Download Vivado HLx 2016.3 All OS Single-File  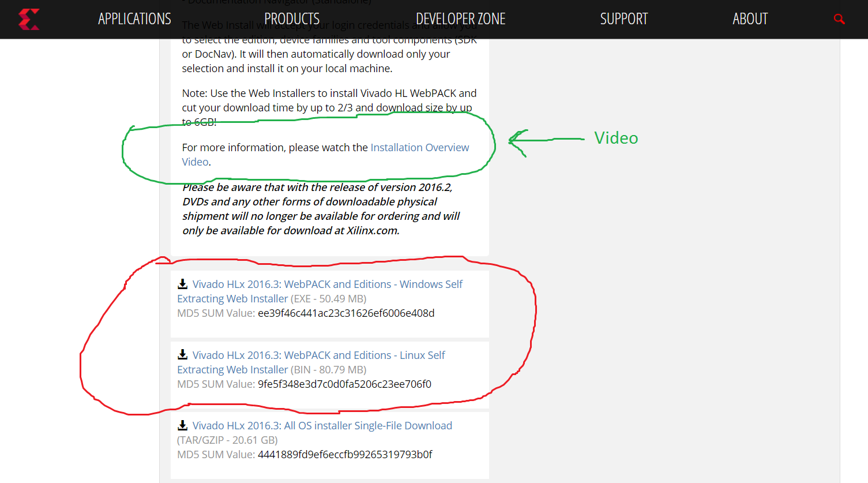coord(322,426)
